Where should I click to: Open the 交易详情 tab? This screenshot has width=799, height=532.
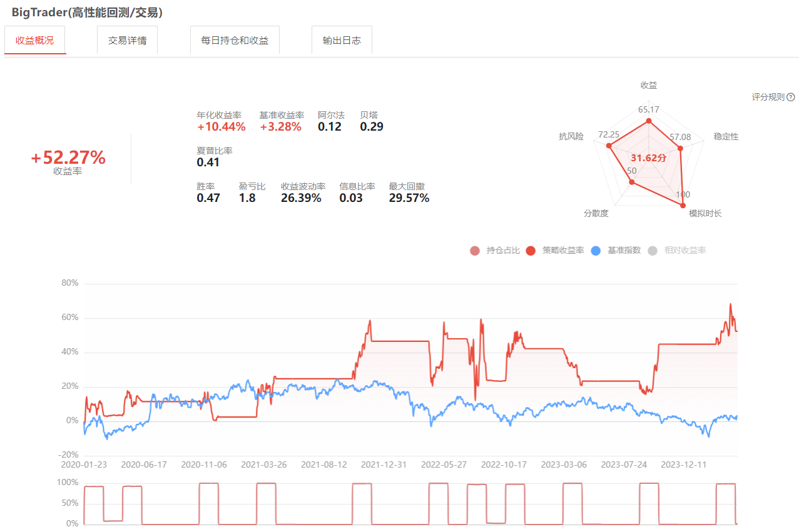point(127,41)
